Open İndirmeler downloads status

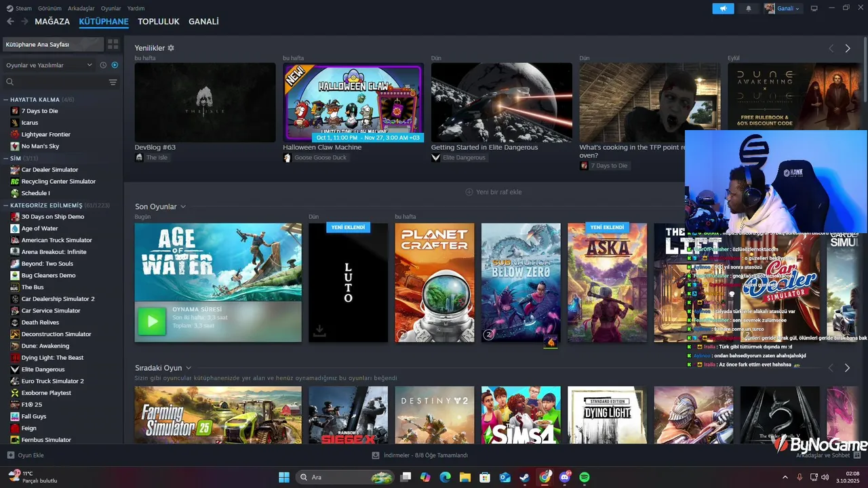pos(420,455)
